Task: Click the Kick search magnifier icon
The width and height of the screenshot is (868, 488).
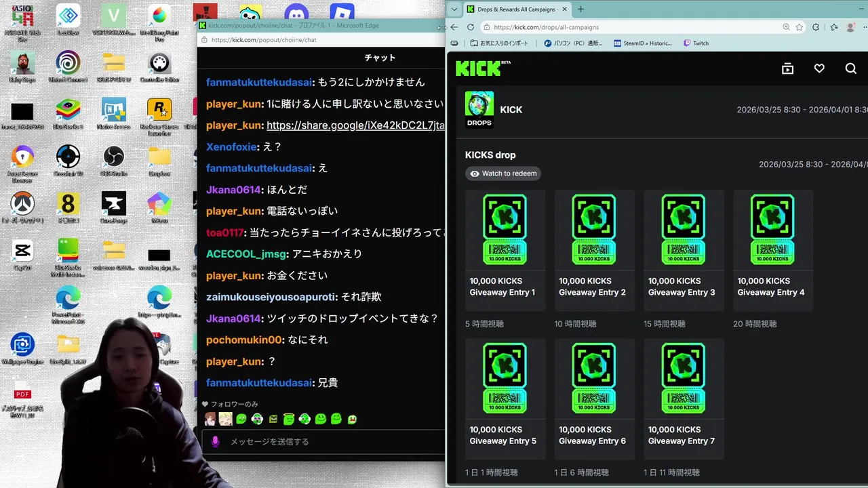Action: (x=851, y=68)
